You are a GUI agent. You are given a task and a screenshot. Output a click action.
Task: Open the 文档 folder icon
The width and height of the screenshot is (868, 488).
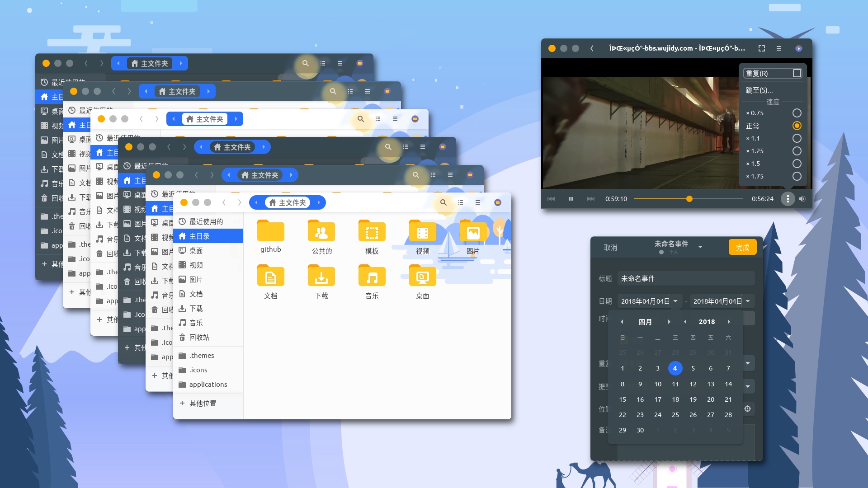tap(270, 276)
